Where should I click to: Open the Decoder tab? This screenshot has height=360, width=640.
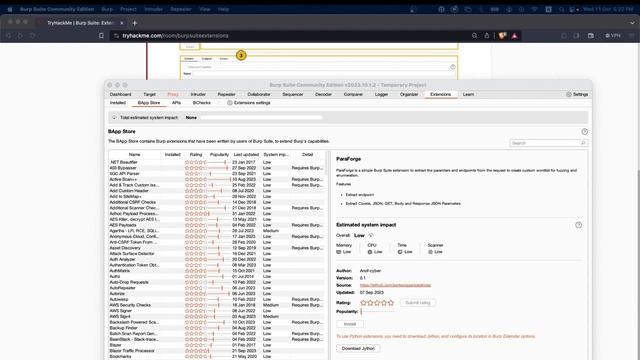coord(323,94)
